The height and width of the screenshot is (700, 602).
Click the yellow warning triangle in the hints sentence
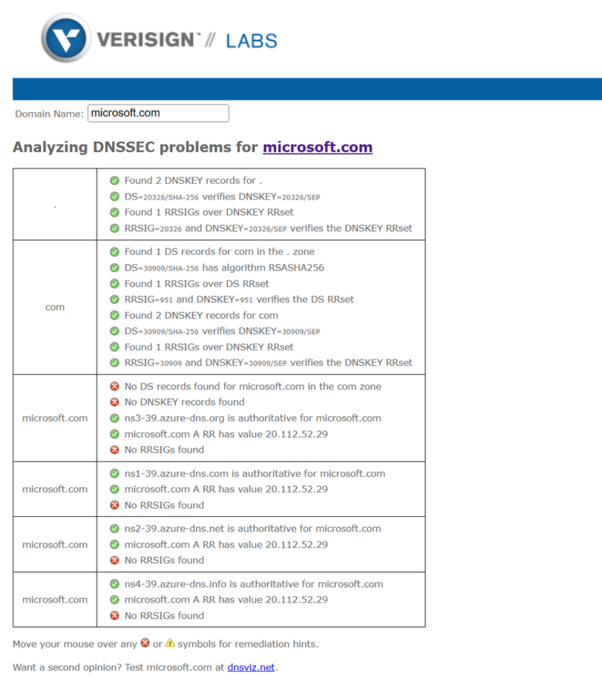click(x=170, y=643)
